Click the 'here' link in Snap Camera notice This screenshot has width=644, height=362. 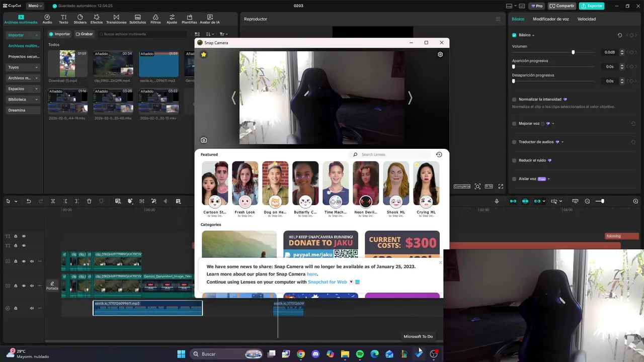312,274
